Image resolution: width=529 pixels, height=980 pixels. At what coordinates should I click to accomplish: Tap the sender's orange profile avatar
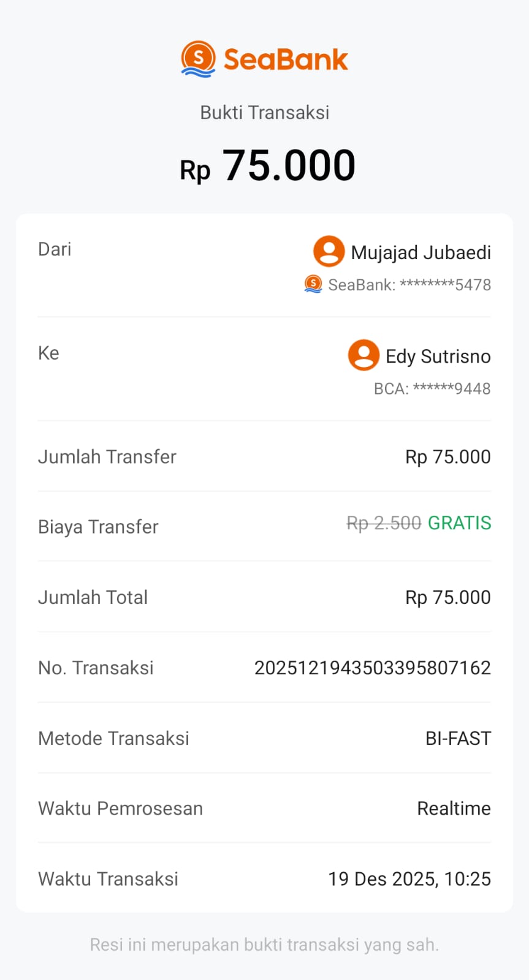(x=329, y=252)
